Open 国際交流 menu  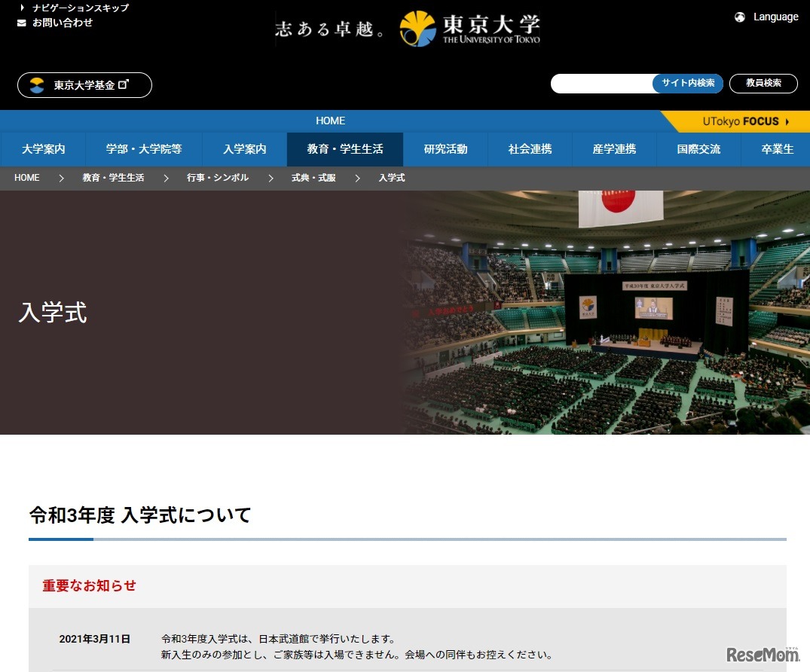698,149
